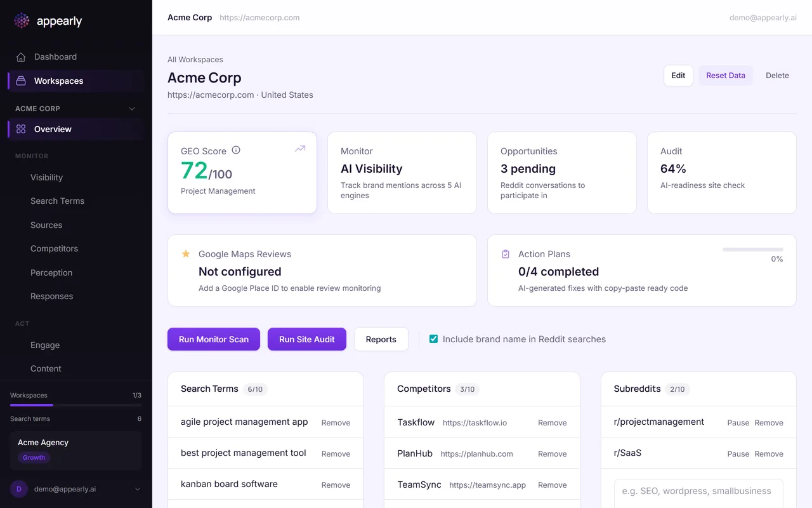
Task: Open the Competitors menu item
Action: point(54,249)
